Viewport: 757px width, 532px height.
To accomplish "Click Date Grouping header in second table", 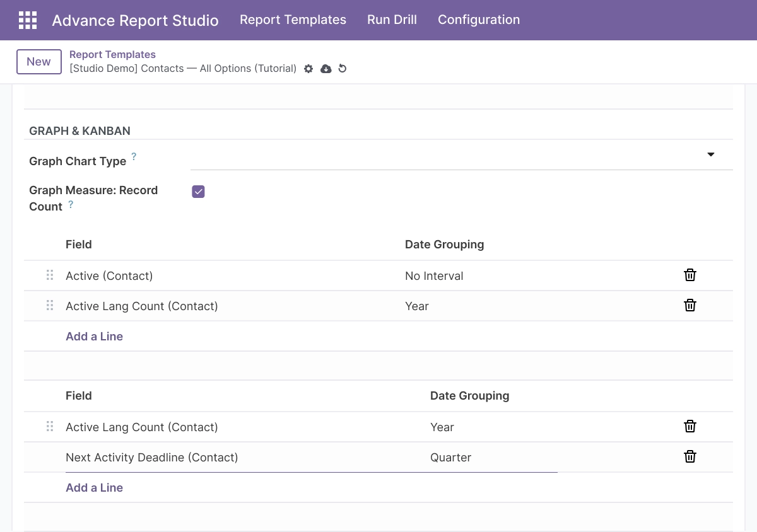I will (469, 396).
